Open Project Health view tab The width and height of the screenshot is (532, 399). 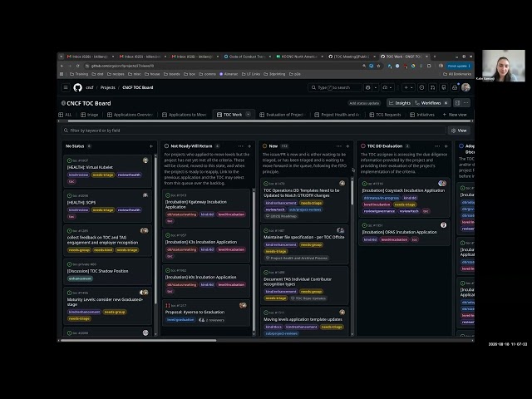coord(337,115)
